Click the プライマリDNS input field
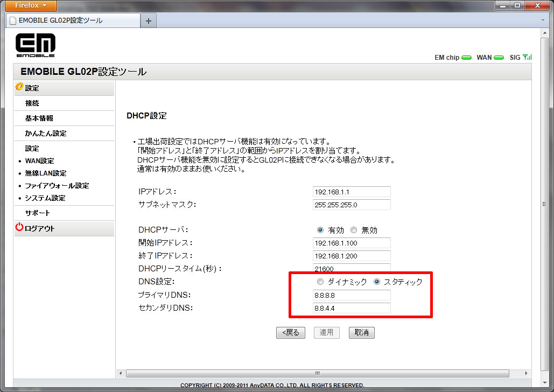Viewport: 554px width, 392px height. tap(352, 295)
